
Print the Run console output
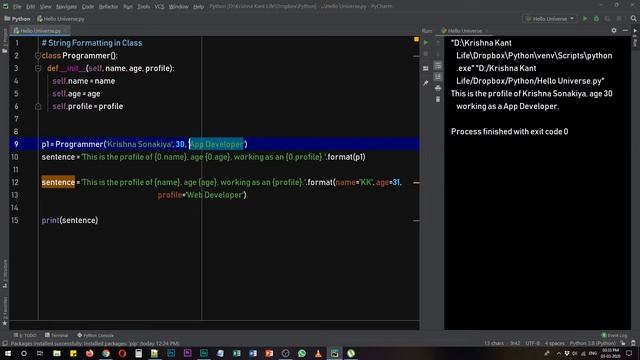click(438, 88)
